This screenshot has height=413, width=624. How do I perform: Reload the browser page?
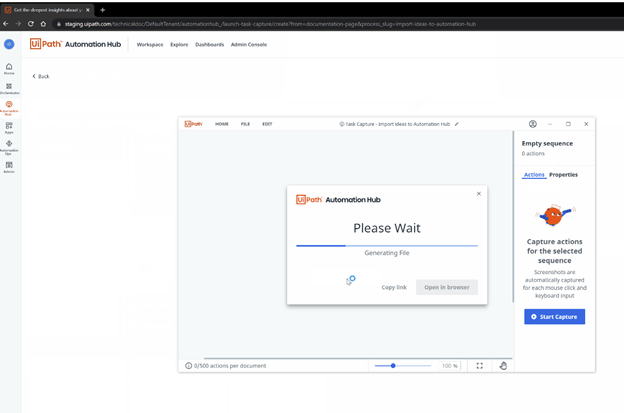pos(31,24)
